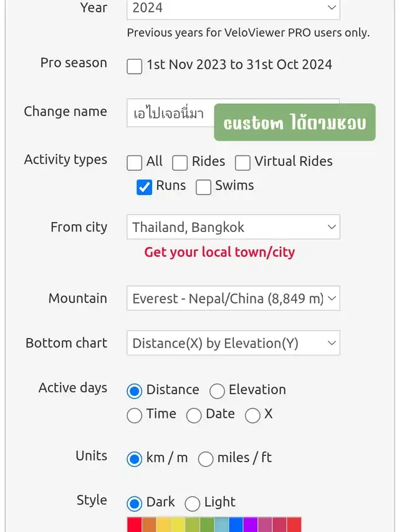Uncheck the Runs checkbox
The height and width of the screenshot is (532, 399).
click(145, 187)
